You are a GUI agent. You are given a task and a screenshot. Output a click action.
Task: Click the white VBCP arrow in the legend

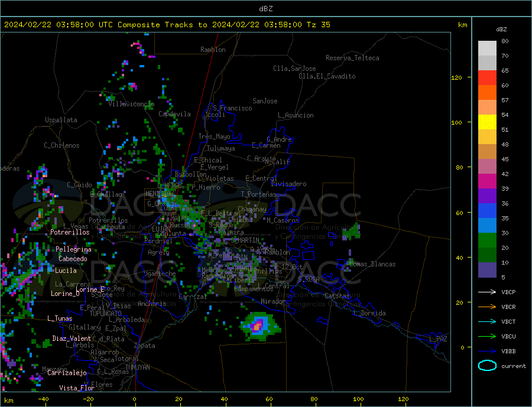(x=487, y=292)
